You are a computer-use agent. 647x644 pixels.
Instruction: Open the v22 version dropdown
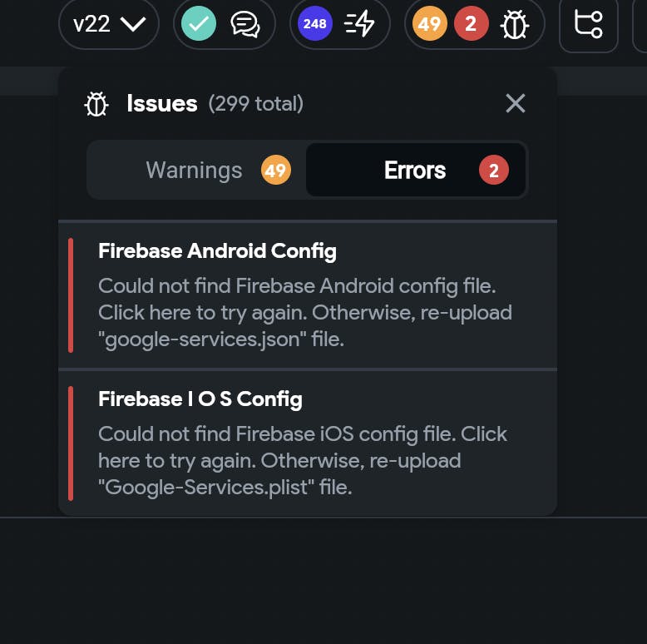(109, 24)
